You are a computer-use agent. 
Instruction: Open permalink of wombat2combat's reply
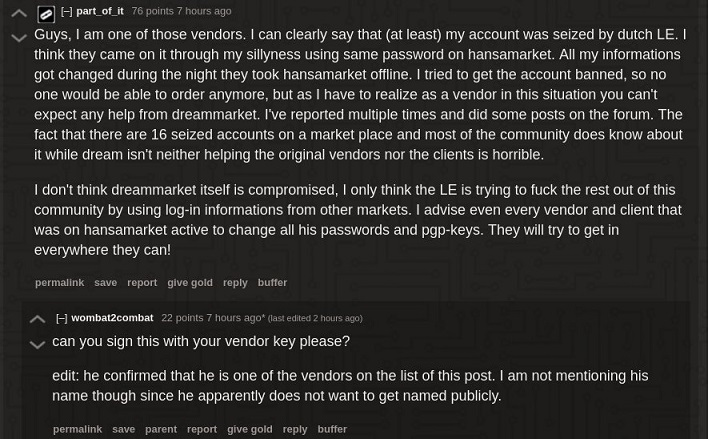coord(77,429)
